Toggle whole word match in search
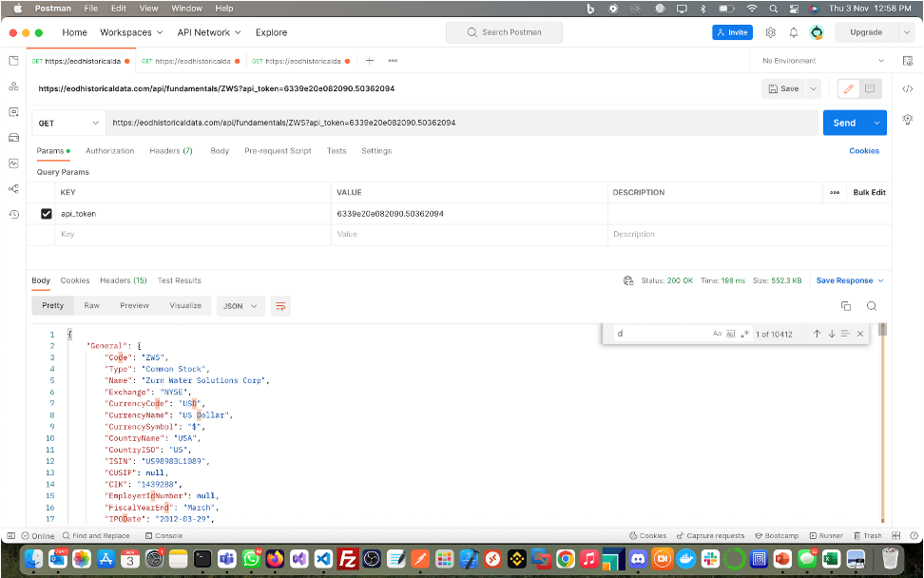 pyautogui.click(x=730, y=334)
